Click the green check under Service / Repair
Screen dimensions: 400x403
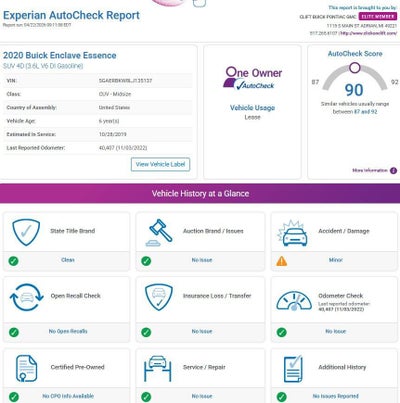[x=146, y=397]
